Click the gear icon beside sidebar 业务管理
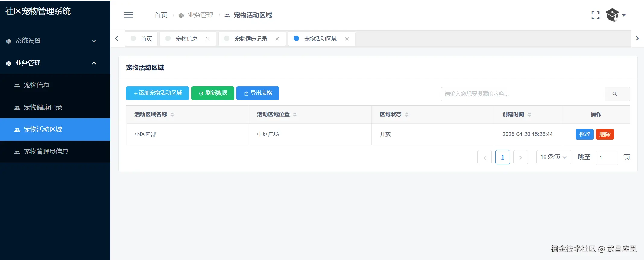644x260 pixels. click(x=9, y=63)
